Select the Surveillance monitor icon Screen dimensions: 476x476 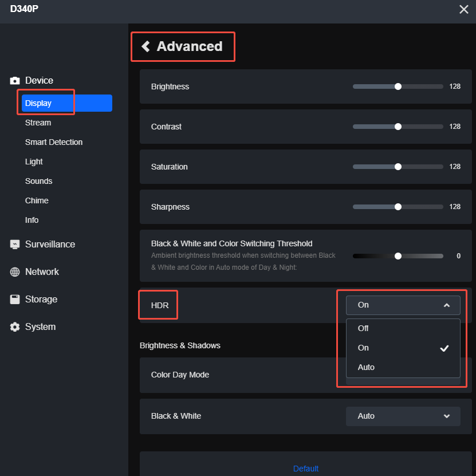pos(14,244)
